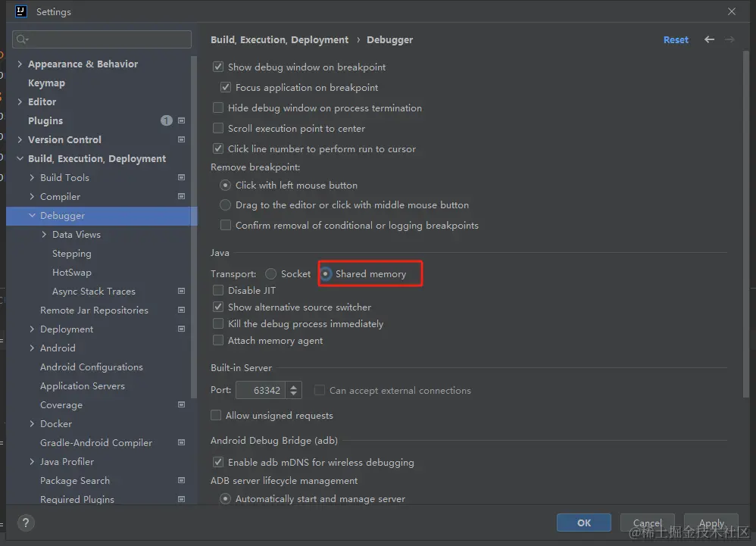Enable Scroll execution point to center

[218, 128]
